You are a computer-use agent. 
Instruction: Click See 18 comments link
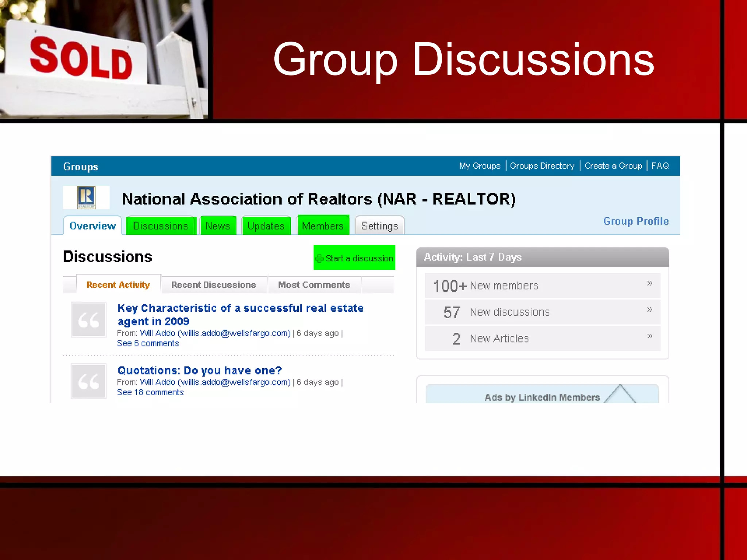point(150,392)
